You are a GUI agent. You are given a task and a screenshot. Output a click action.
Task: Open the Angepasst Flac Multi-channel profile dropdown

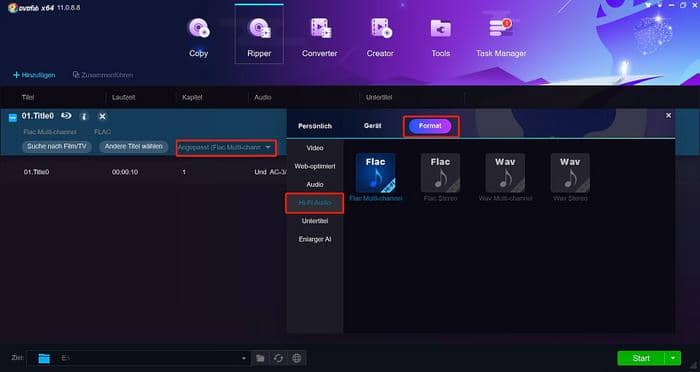pyautogui.click(x=226, y=147)
